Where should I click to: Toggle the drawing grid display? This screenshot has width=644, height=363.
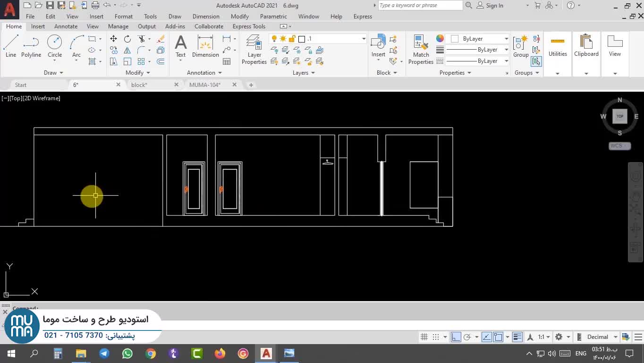click(x=424, y=337)
